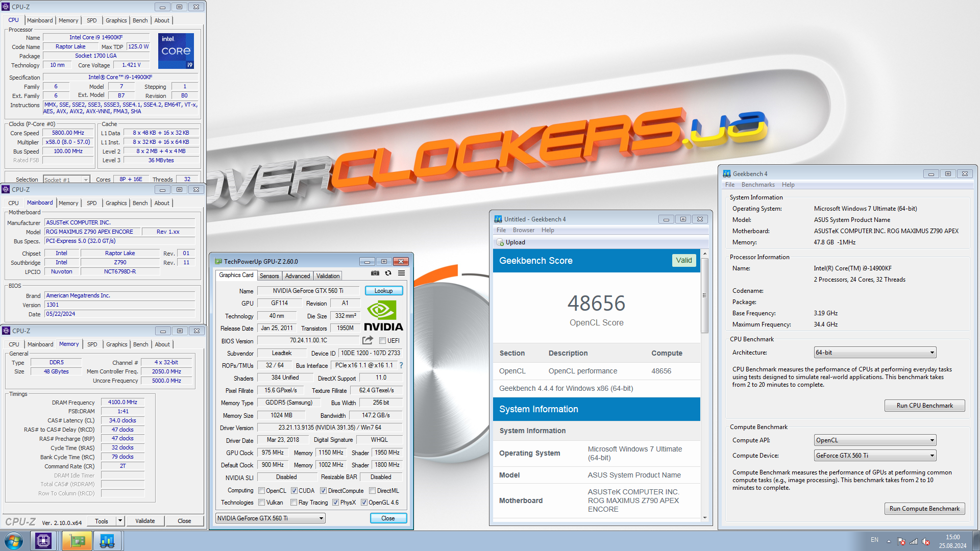Open the GPU-Z taskbar icon
The height and width of the screenshot is (551, 980).
point(77,541)
